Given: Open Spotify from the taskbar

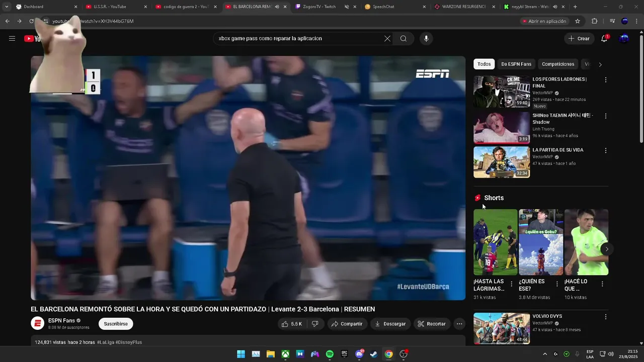Looking at the screenshot, I should (x=330, y=354).
